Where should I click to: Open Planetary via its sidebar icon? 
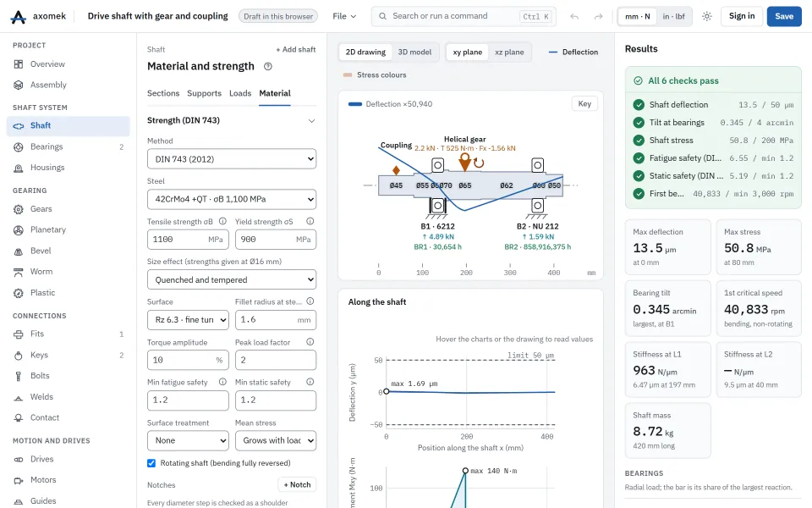pos(19,229)
